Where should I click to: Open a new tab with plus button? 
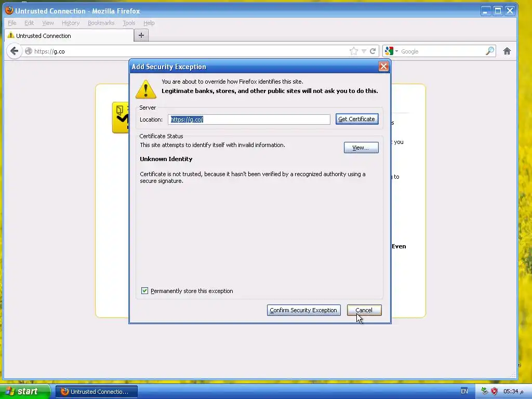tap(141, 35)
